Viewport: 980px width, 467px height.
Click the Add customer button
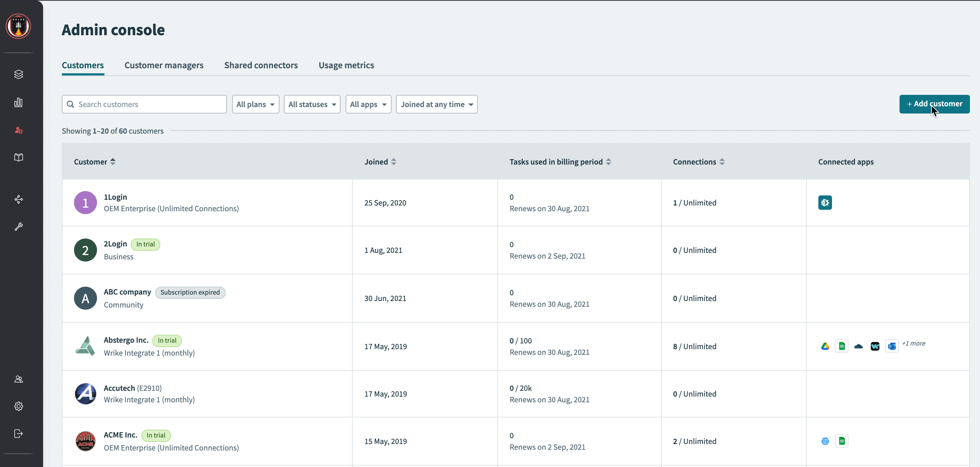(x=934, y=104)
